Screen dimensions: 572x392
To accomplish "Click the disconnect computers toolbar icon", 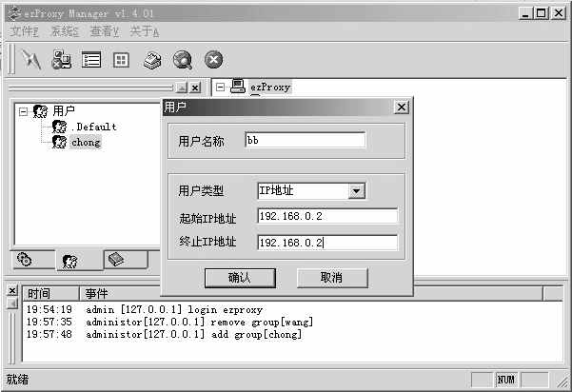I will [x=61, y=59].
